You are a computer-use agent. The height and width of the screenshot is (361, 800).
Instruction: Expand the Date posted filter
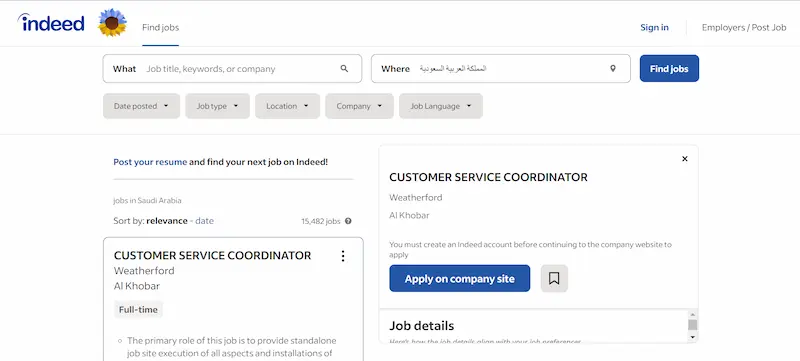[141, 106]
